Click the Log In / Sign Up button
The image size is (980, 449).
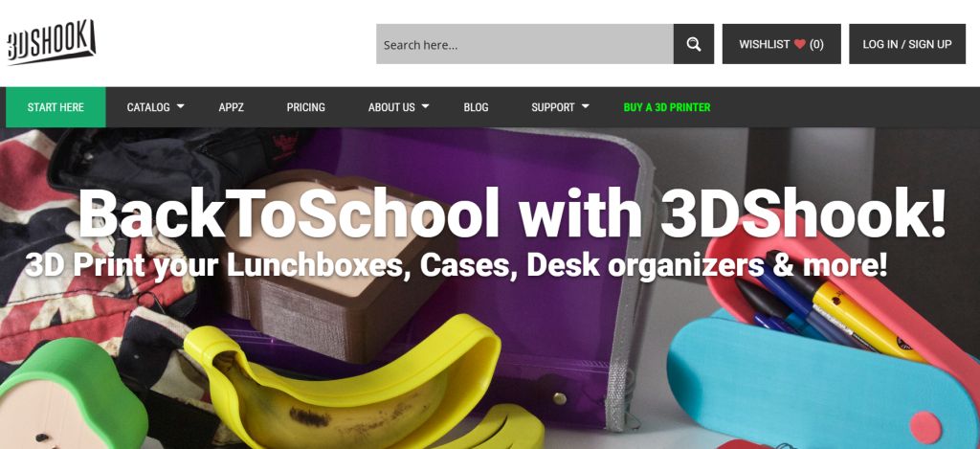click(x=907, y=44)
